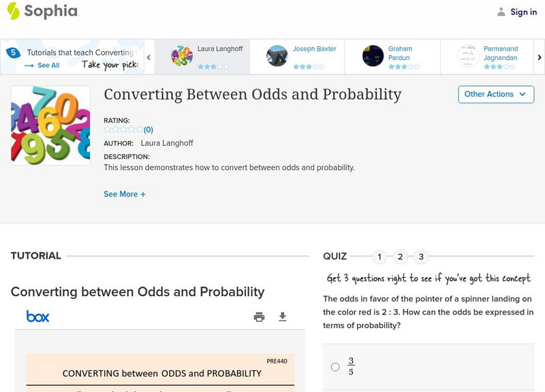Select the 3/5 answer radio button

point(335,367)
